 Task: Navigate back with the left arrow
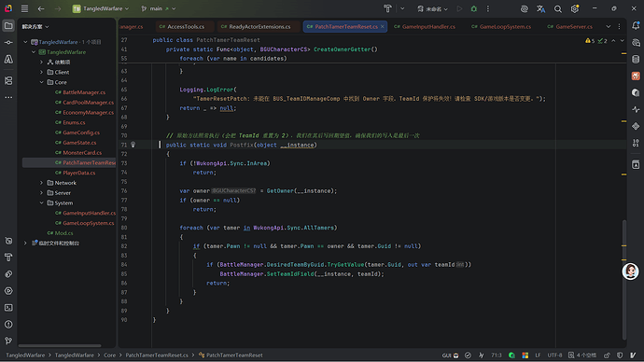click(x=41, y=8)
